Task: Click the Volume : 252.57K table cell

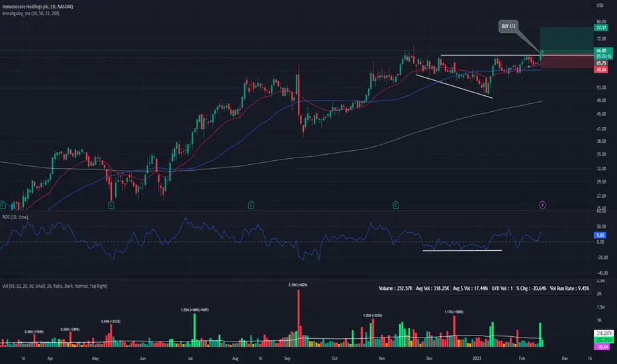Action: (395, 289)
